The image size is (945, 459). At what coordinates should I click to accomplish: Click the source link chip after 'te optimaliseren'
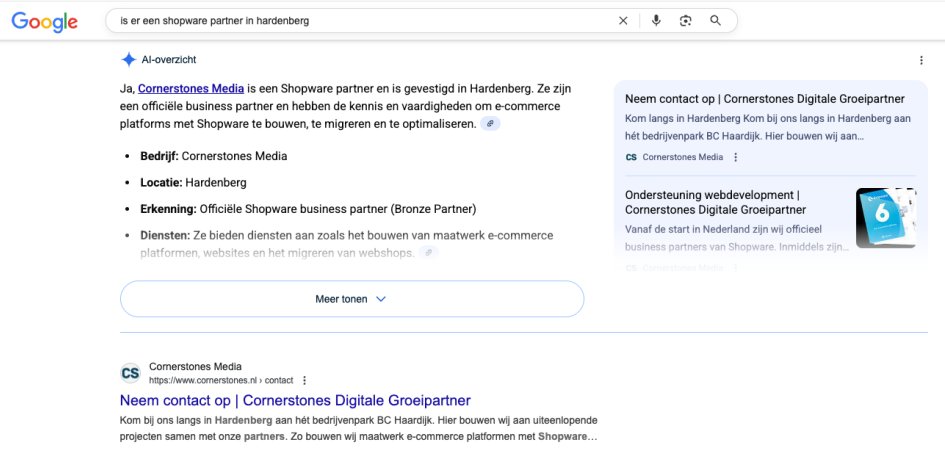(489, 124)
